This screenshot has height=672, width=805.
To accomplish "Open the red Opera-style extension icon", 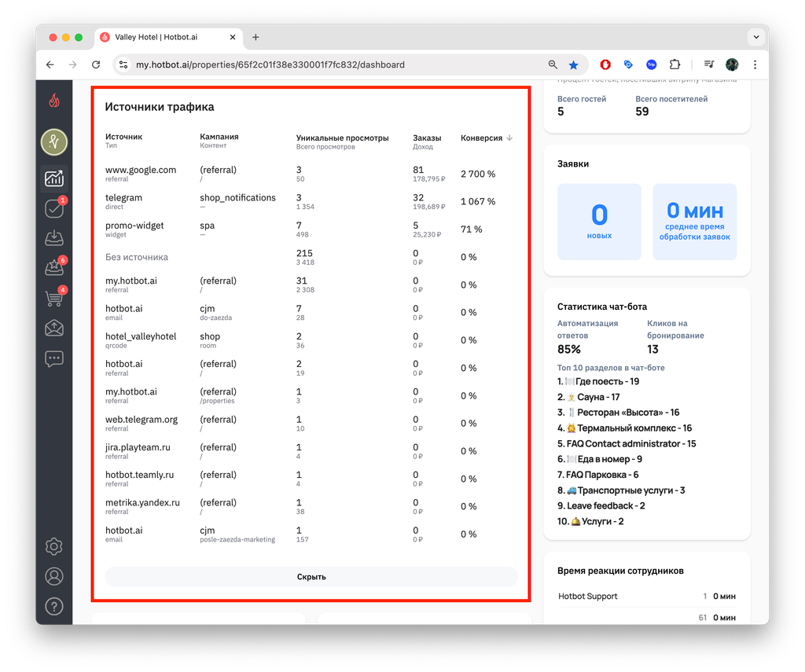I will [x=605, y=64].
